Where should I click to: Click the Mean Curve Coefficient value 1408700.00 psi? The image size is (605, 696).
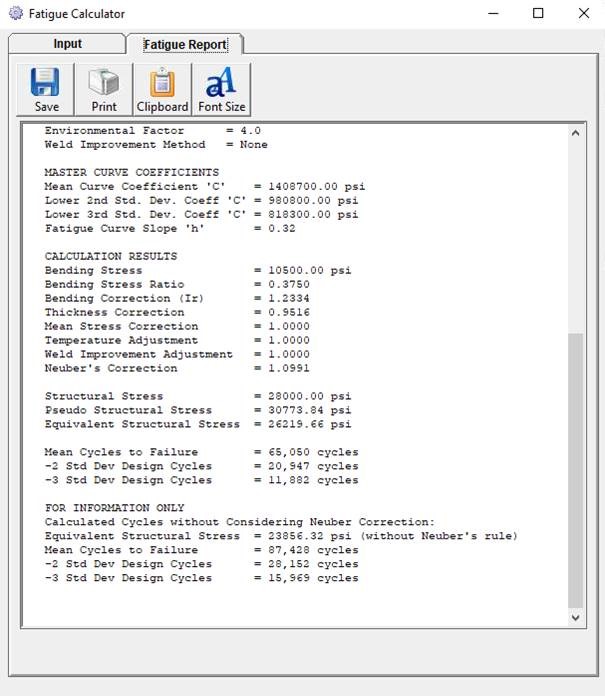(x=316, y=186)
